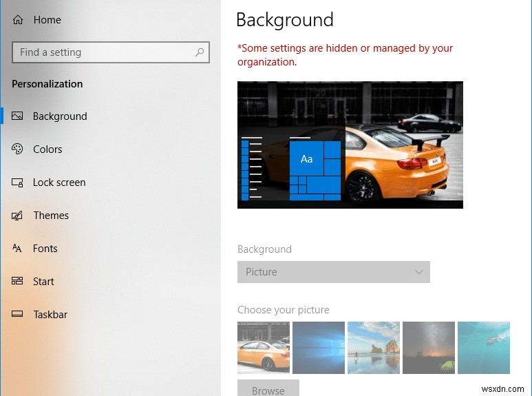Viewport: 532px width, 396px height.
Task: Click the Themes brush icon
Action: tap(17, 216)
